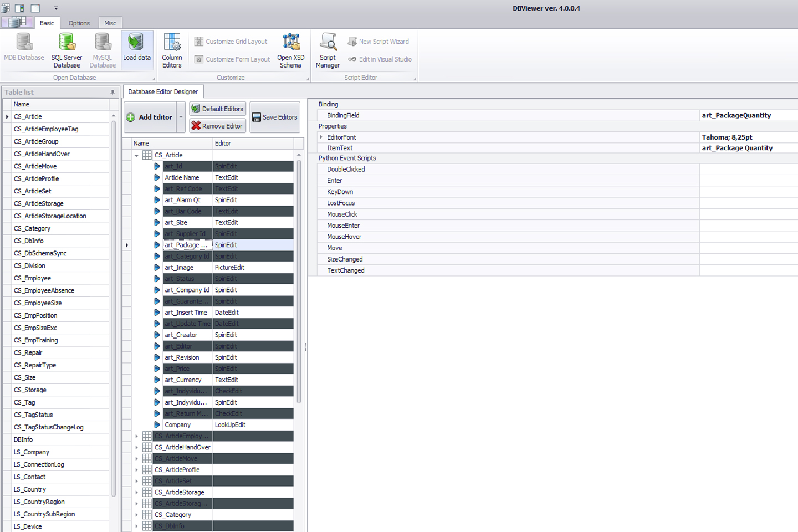Open XSD Schema
This screenshot has width=798, height=532.
290,50
